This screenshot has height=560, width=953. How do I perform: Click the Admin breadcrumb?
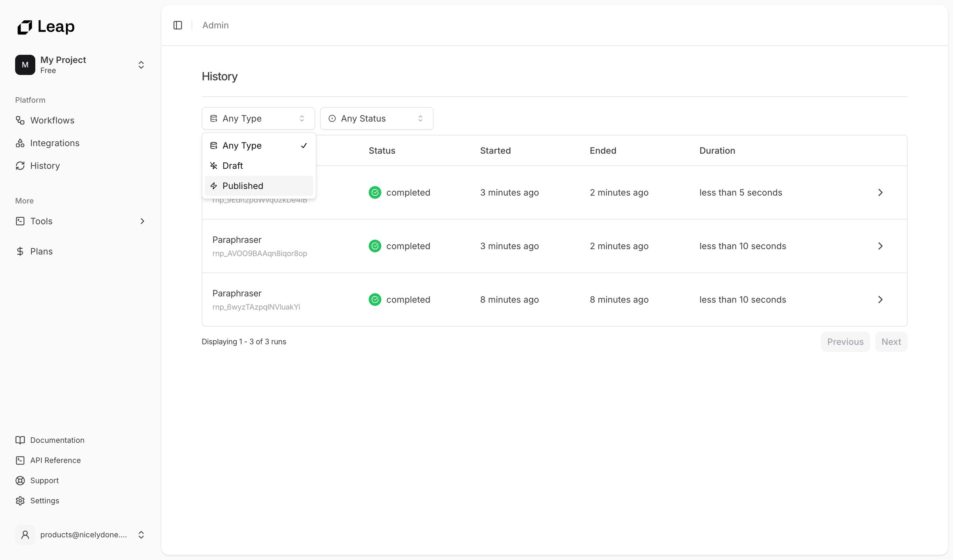[x=216, y=25]
